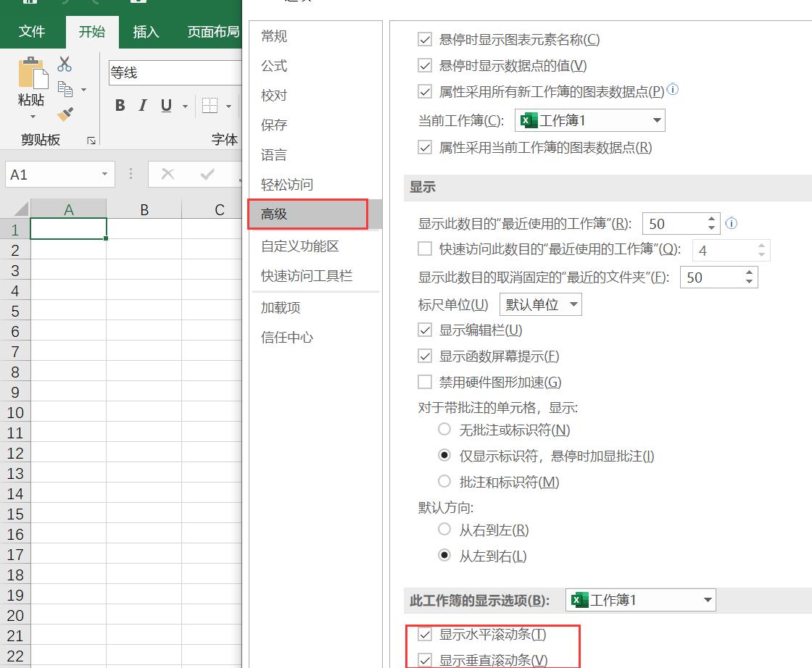Switch to the 页面布局 ribbon tab
This screenshot has height=668, width=812.
click(212, 31)
